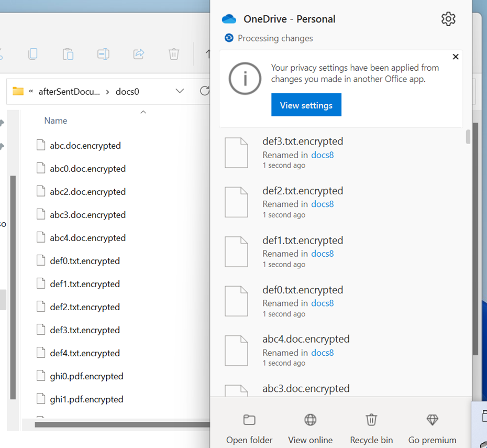
Task: Click file thumbnail of def3.txt.encrypted in OneDrive
Action: [x=236, y=152]
